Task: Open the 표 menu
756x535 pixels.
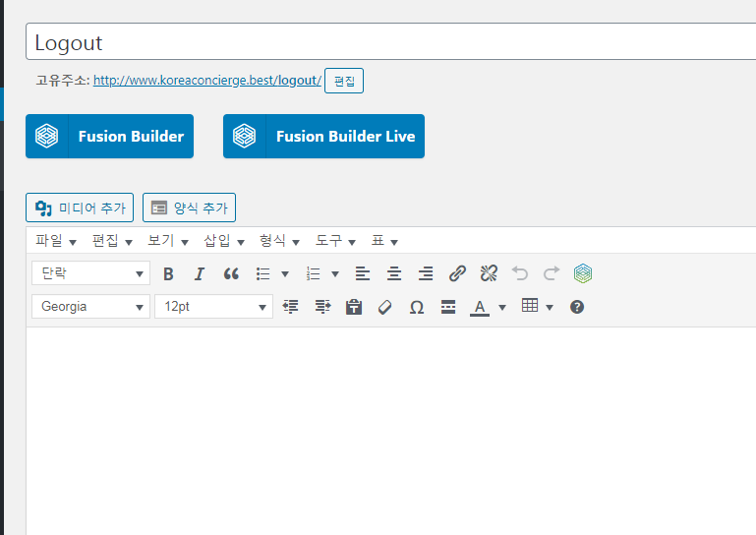Action: click(384, 240)
